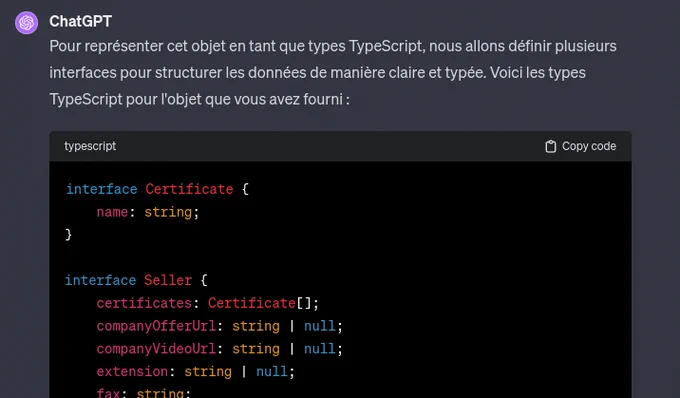
Task: Click the Copy code button
Action: point(580,147)
